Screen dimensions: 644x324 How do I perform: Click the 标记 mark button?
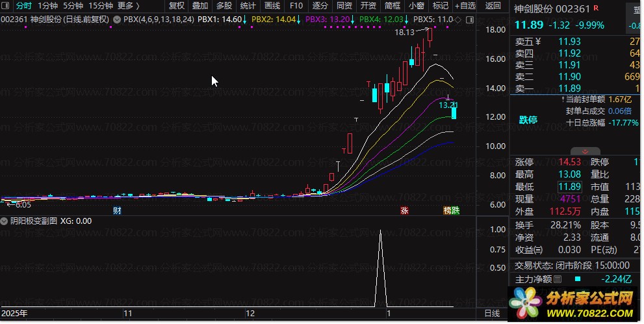point(441,6)
